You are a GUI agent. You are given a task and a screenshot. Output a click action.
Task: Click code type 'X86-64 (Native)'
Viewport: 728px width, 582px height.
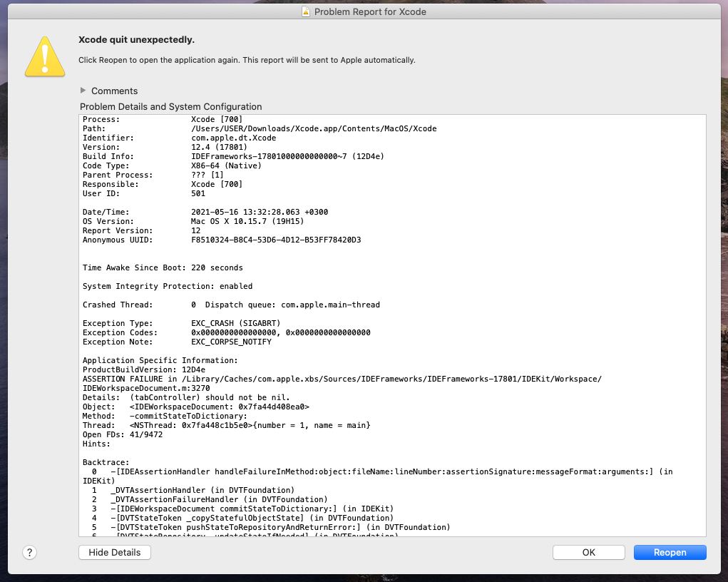tap(226, 165)
